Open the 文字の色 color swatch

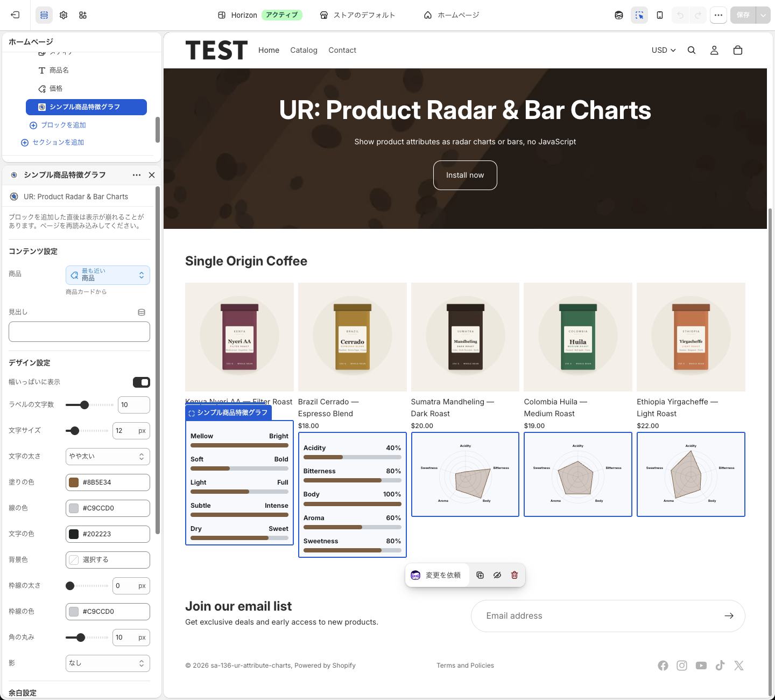pyautogui.click(x=74, y=534)
